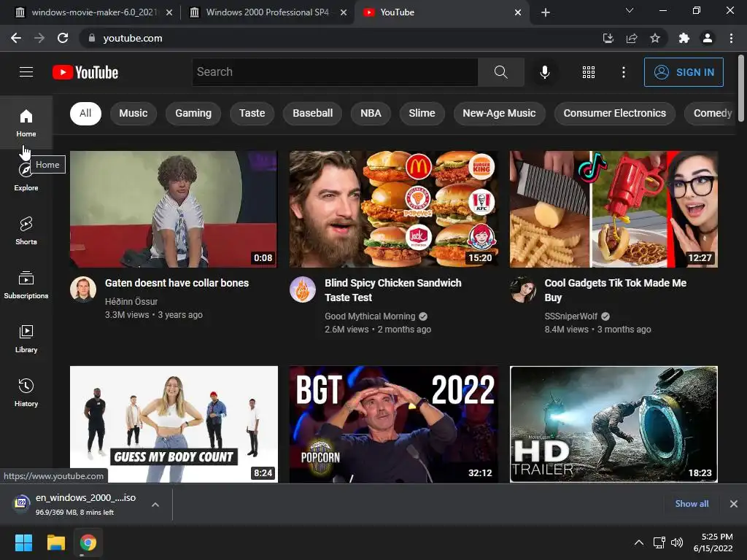Image resolution: width=747 pixels, height=560 pixels.
Task: Open Héðinn Össur channel avatar
Action: pyautogui.click(x=83, y=289)
